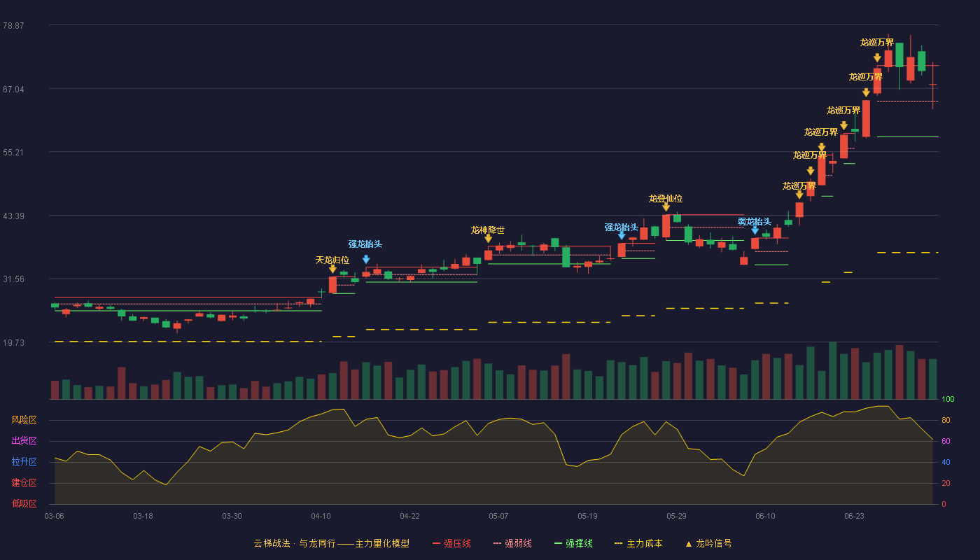Viewport: 980px width, 560px height.
Task: Click the 低吸区 zone label
Action: click(x=24, y=503)
